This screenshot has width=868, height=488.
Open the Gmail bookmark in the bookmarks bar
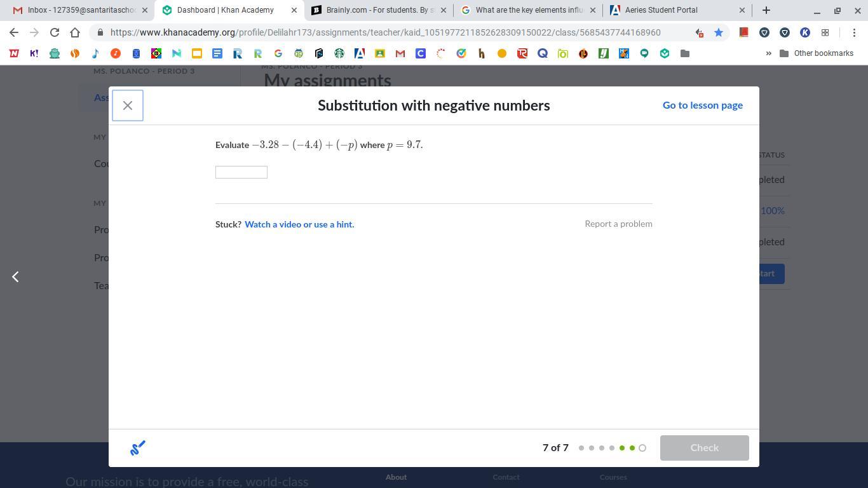click(400, 53)
